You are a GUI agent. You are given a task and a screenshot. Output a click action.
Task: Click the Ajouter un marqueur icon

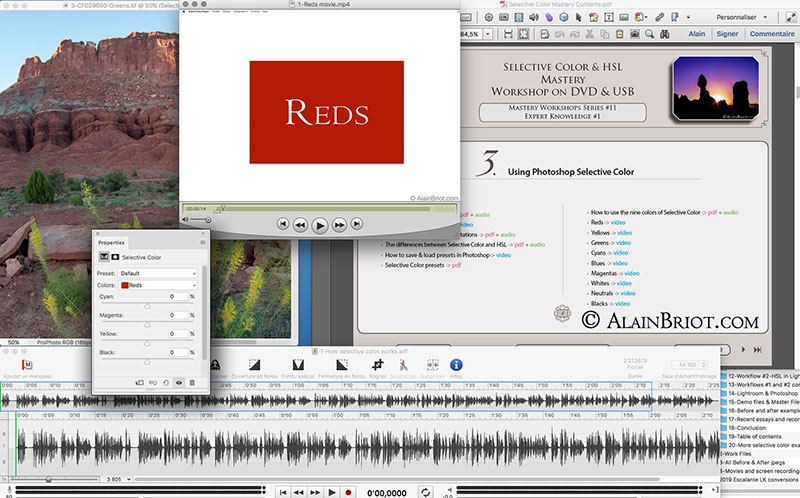(x=27, y=366)
